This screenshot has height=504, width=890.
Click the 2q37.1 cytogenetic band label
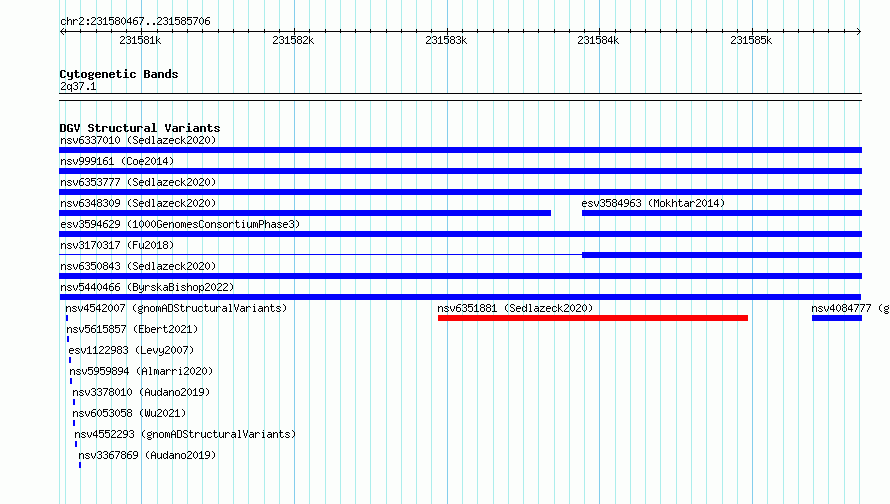(78, 86)
